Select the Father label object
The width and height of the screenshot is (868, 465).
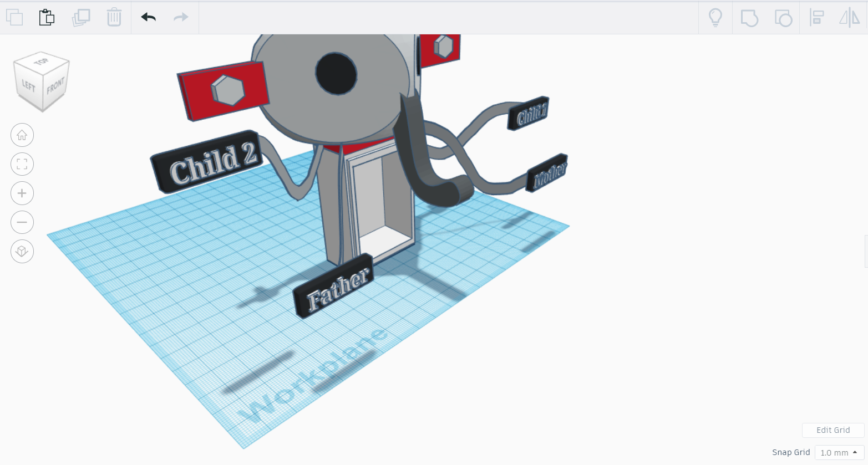coord(333,287)
